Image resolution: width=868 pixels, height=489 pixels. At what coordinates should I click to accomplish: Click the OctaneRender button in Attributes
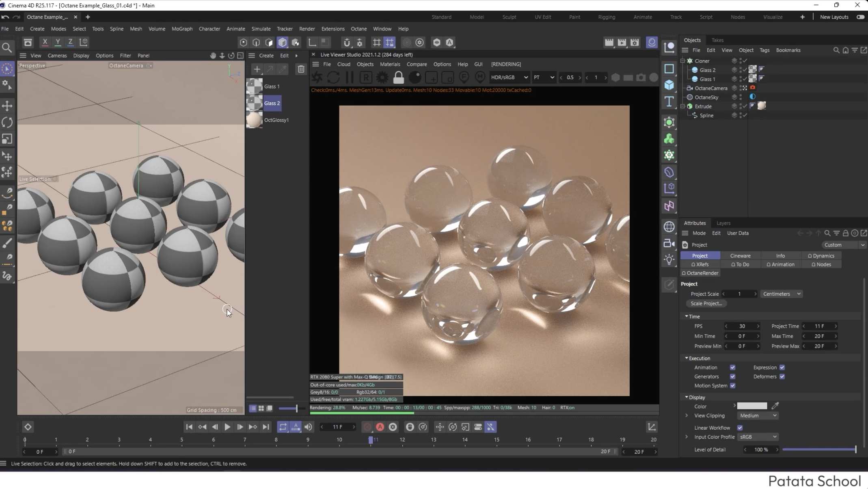(x=700, y=273)
